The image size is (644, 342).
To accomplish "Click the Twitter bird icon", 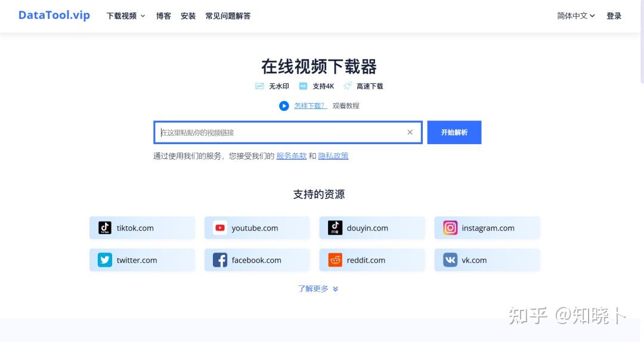I will click(105, 260).
